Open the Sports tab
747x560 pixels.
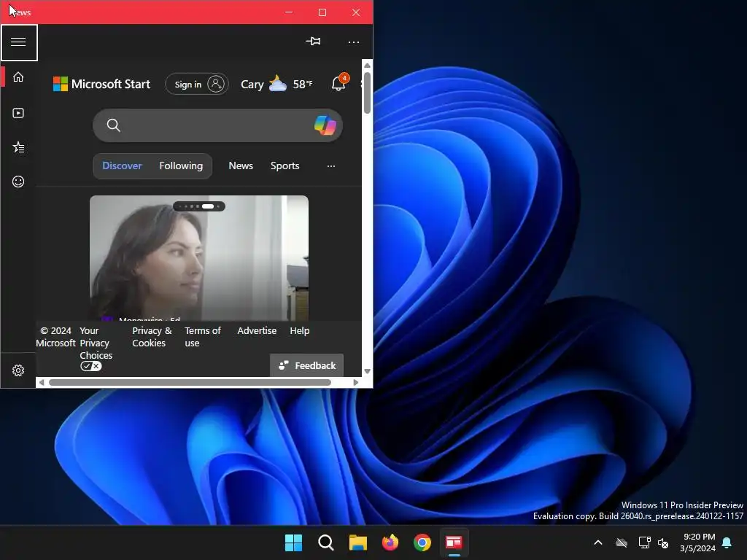click(x=285, y=166)
